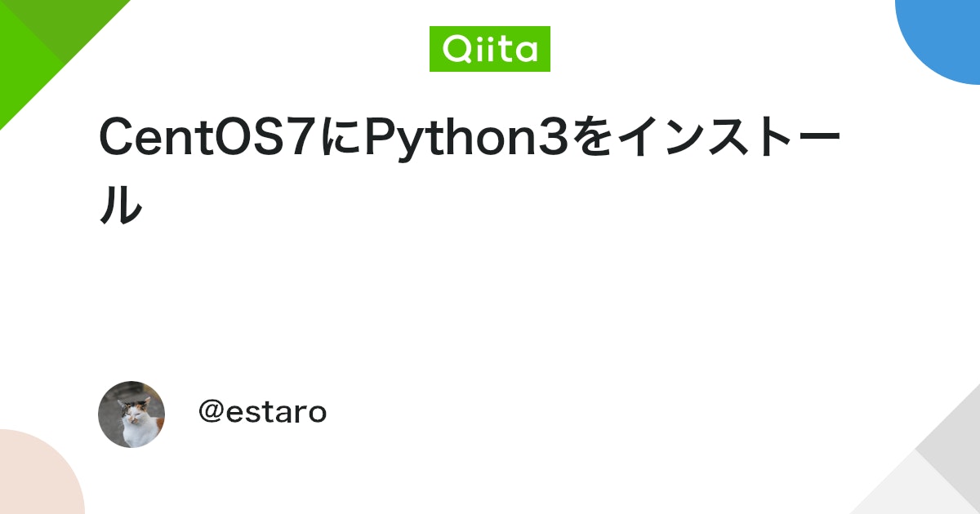Screen dimensions: 980x514
Task: Click the letter Q in the Qiita logo
Action: point(456,50)
